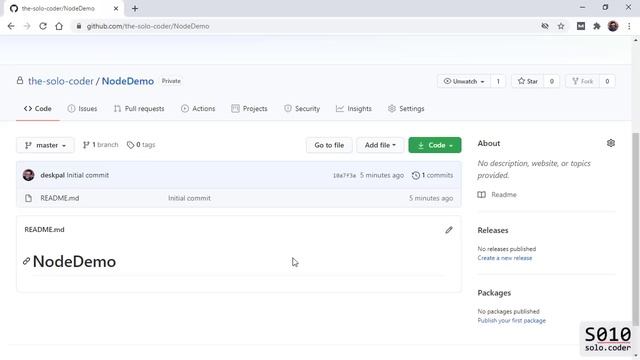Open the Pull requests tab
Viewport: 640px width, 360px height.
click(139, 109)
